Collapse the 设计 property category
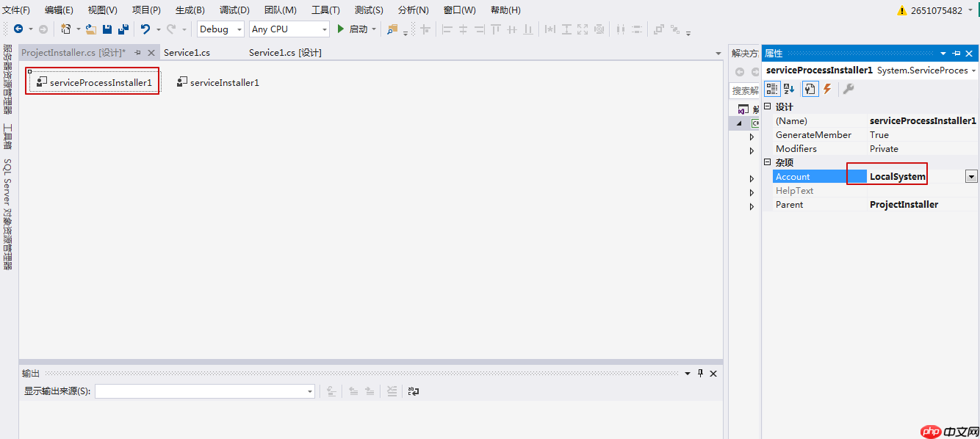 click(768, 107)
